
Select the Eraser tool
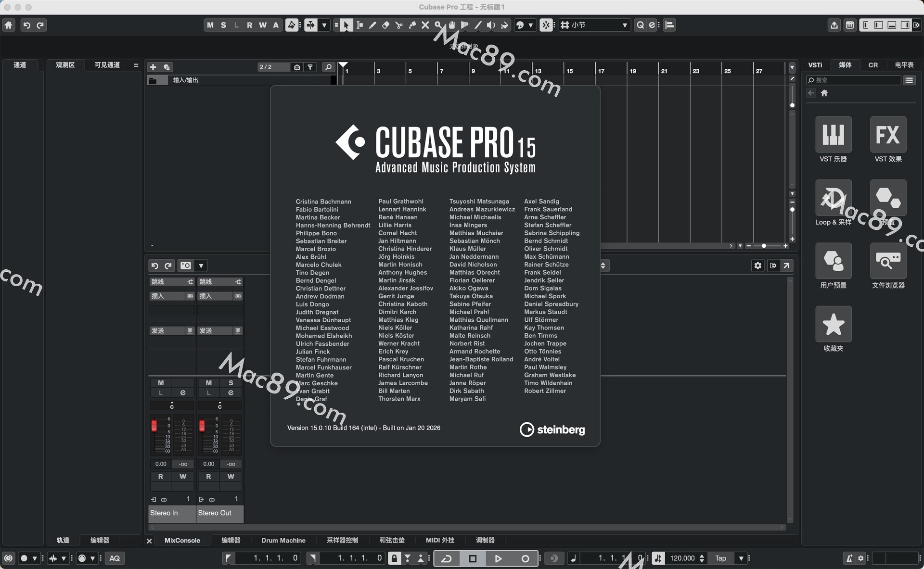click(385, 25)
